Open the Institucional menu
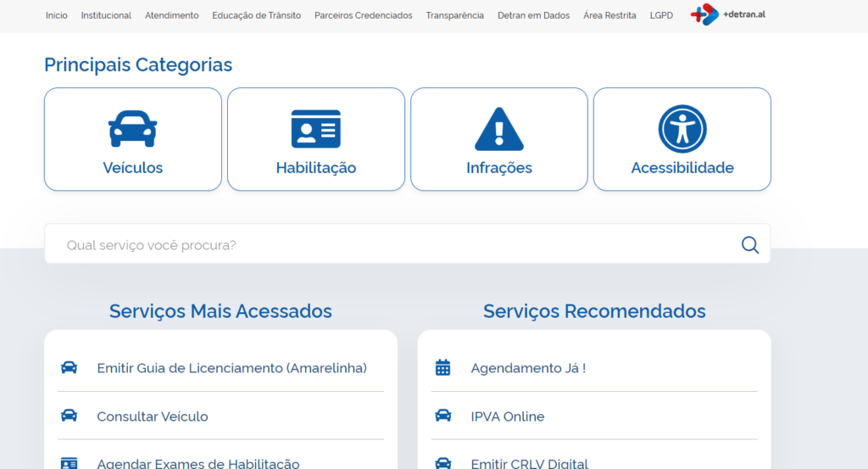 point(106,15)
